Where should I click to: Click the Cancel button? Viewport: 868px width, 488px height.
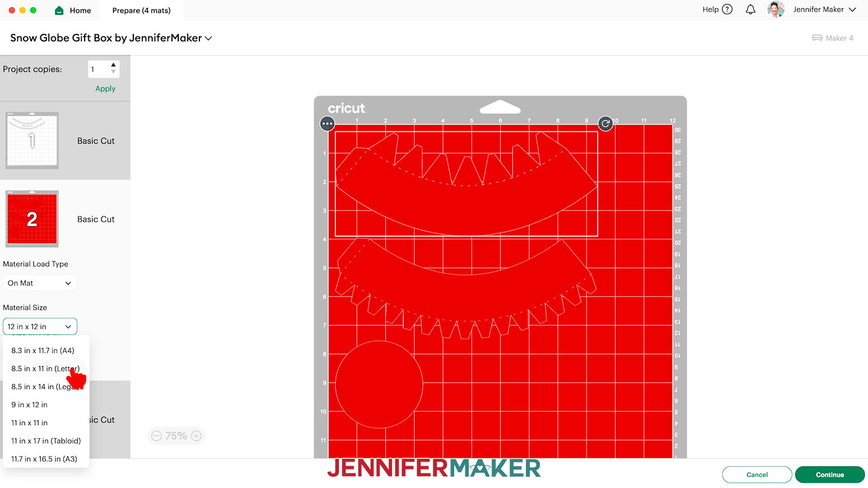757,475
